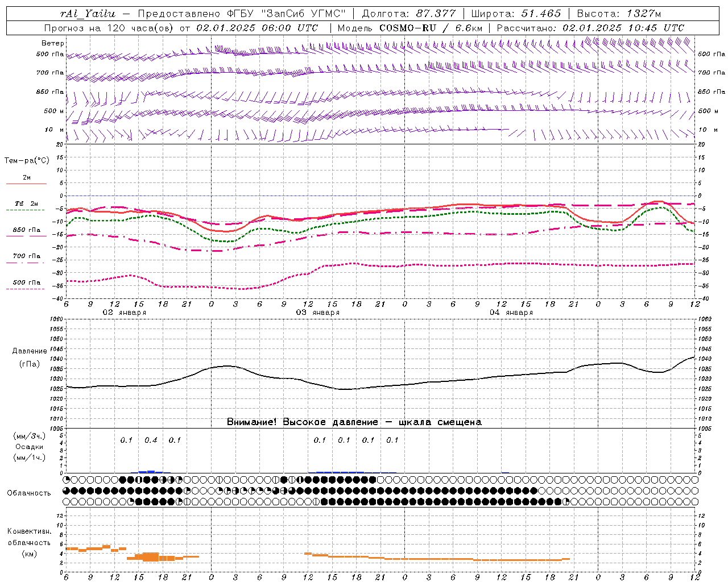Click the Тем-ра(°C) panel label
The height and width of the screenshot is (582, 728).
[x=27, y=161]
